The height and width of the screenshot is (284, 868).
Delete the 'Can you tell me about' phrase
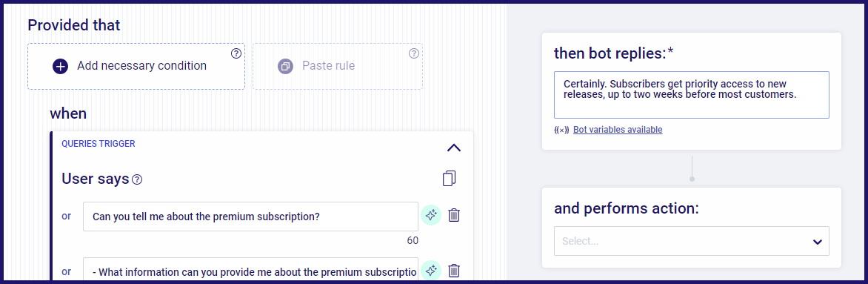point(454,215)
